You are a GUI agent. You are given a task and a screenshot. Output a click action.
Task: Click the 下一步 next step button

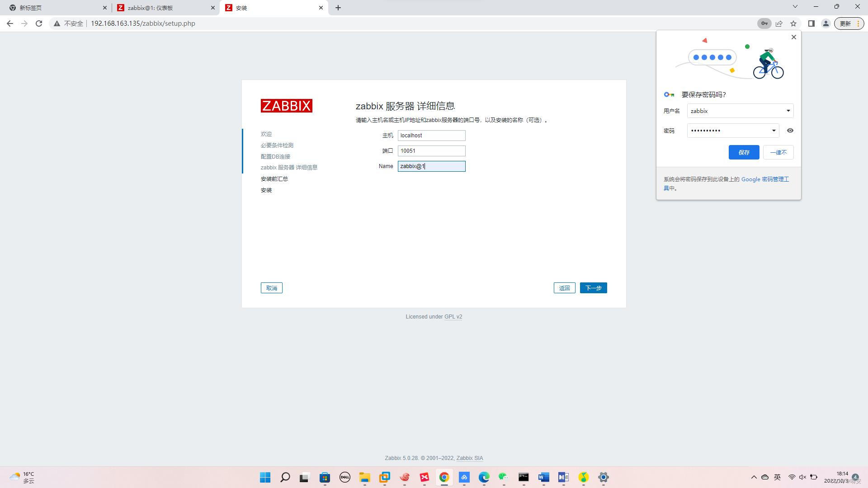[594, 288]
